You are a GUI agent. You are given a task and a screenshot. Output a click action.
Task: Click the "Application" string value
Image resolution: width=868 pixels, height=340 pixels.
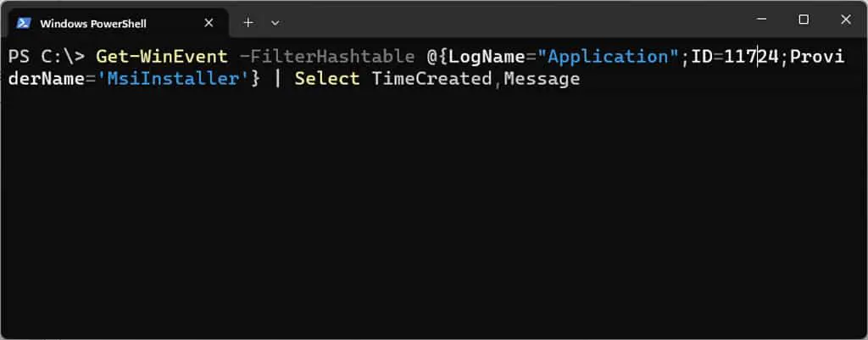click(x=609, y=57)
